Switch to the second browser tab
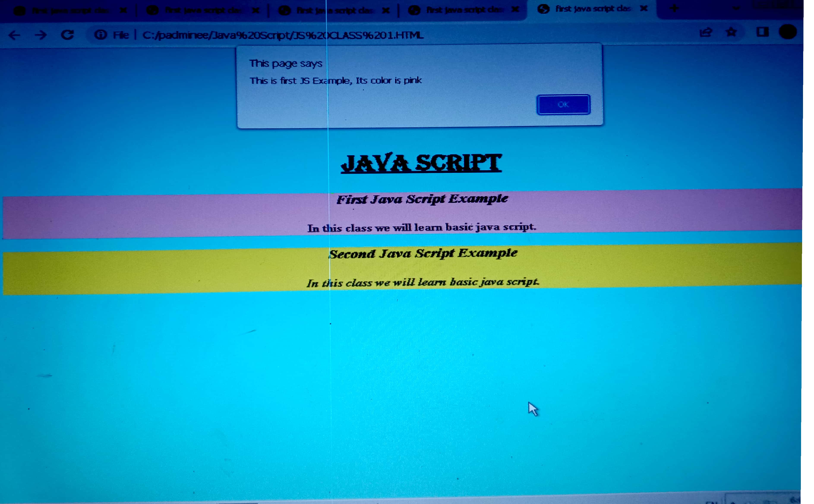 click(x=203, y=11)
